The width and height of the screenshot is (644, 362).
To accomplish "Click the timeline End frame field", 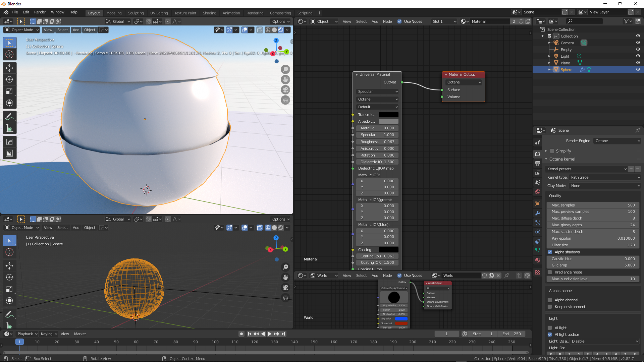I will (512, 334).
